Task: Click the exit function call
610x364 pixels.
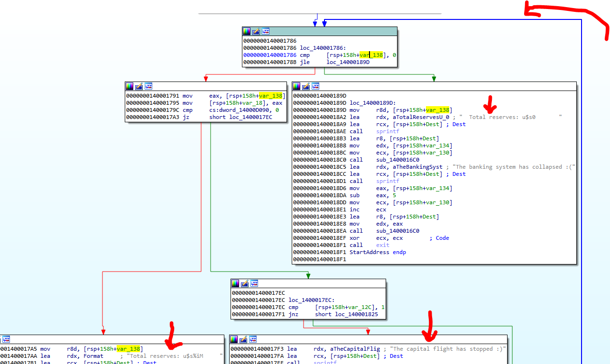Action: pos(382,245)
